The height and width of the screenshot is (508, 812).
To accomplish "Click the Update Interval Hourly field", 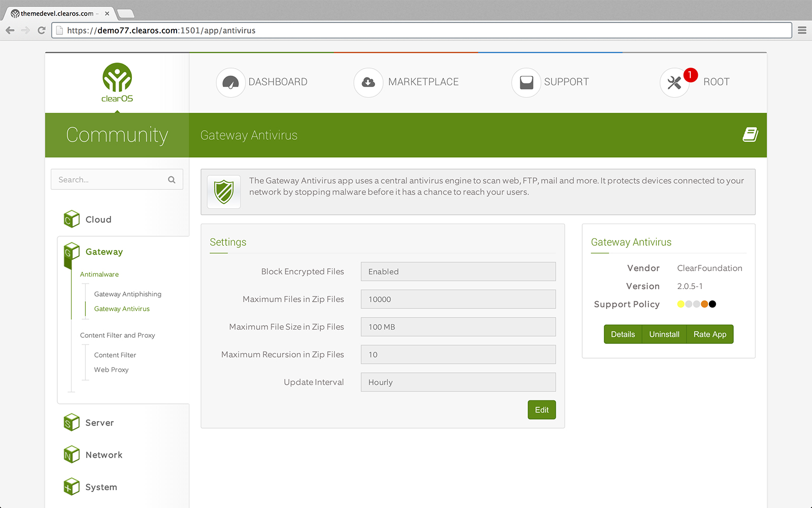I will pyautogui.click(x=458, y=382).
